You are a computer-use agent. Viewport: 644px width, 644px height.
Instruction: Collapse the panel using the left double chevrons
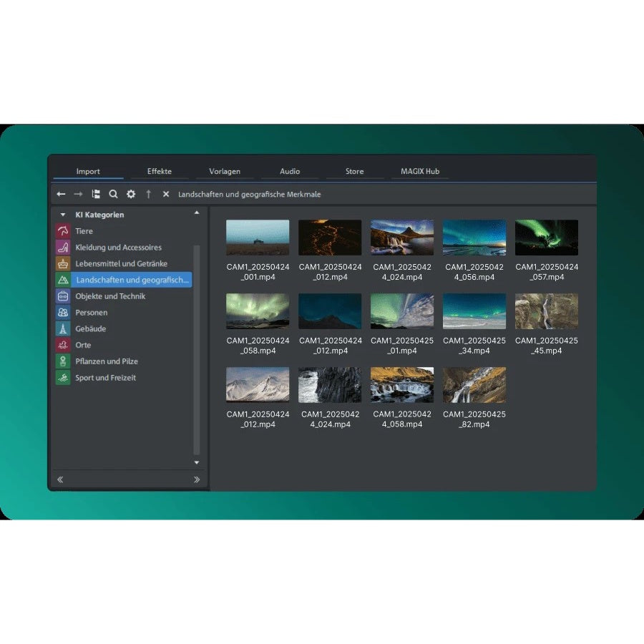tap(61, 478)
